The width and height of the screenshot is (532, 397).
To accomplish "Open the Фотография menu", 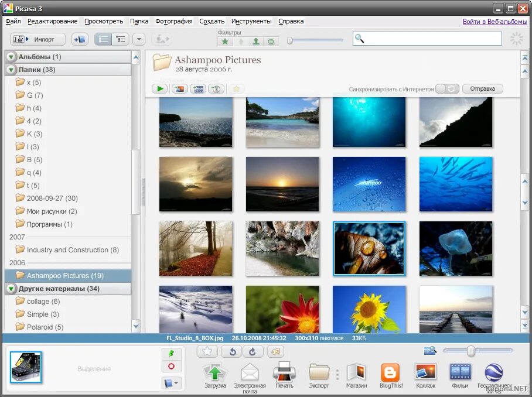I will [173, 20].
